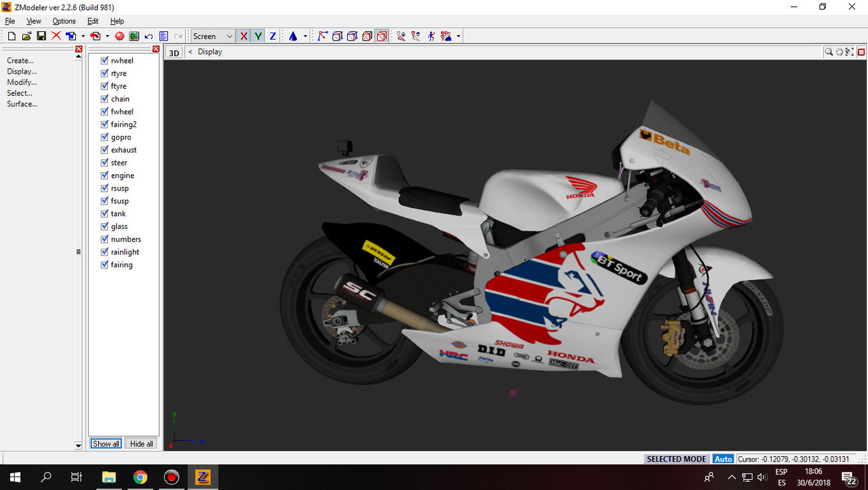
Task: Click the Import toolbar icon
Action: tap(71, 36)
